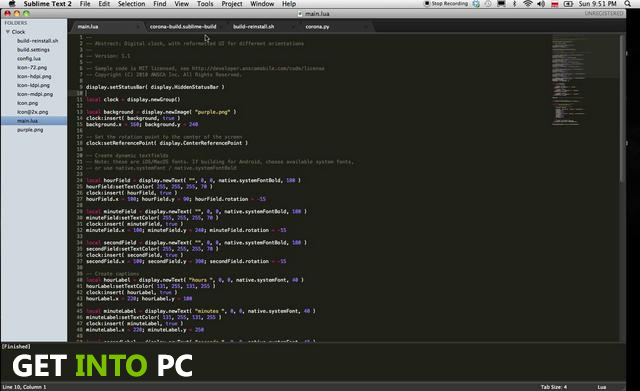Open purple.png in the sidebar

click(30, 130)
